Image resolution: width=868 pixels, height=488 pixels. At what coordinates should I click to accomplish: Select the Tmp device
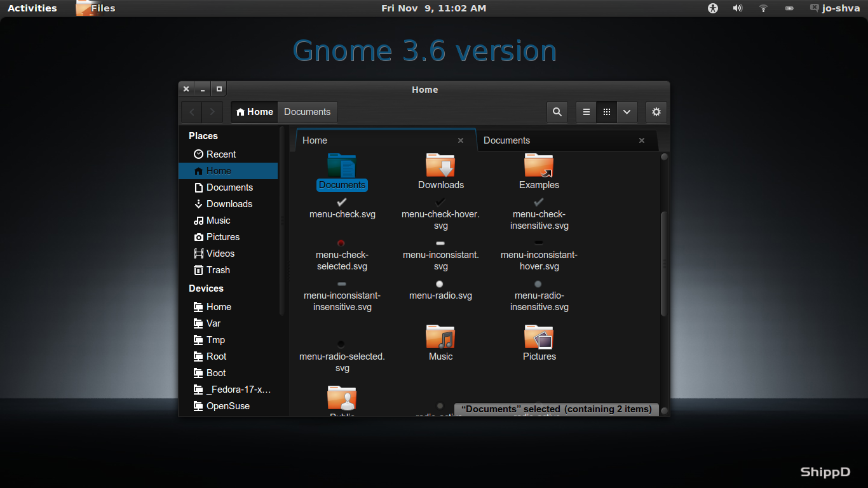pyautogui.click(x=228, y=340)
